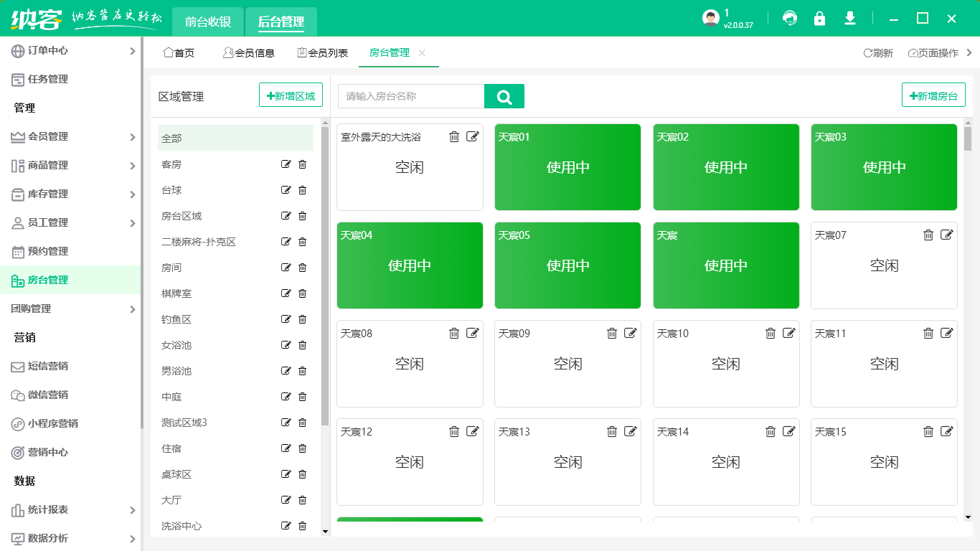
Task: Select the in-use room 天宸05 card
Action: tap(567, 265)
